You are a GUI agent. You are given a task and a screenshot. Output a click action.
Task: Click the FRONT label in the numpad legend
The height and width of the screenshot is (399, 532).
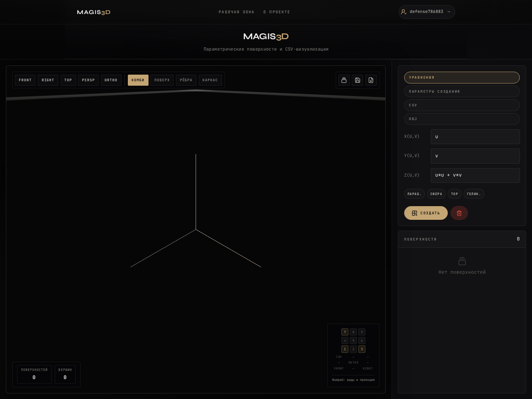pos(339,368)
